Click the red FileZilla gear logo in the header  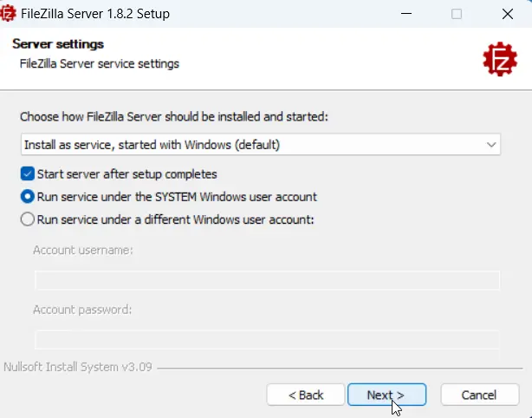500,59
